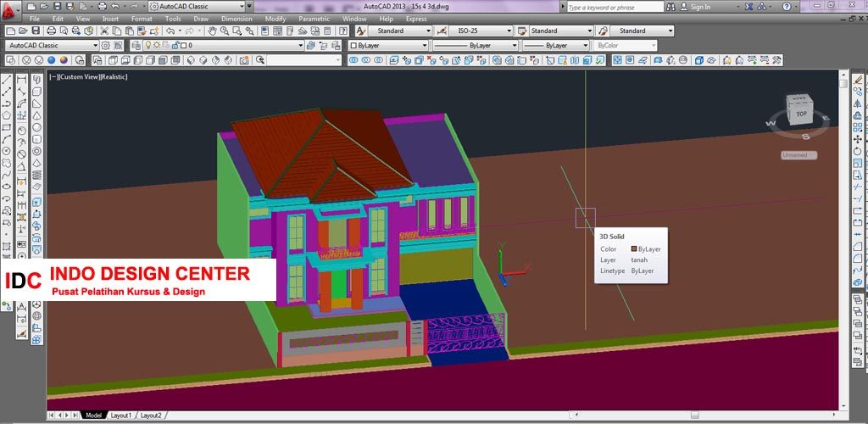This screenshot has width=868, height=424.
Task: Activate Pan hand tool
Action: [212, 31]
